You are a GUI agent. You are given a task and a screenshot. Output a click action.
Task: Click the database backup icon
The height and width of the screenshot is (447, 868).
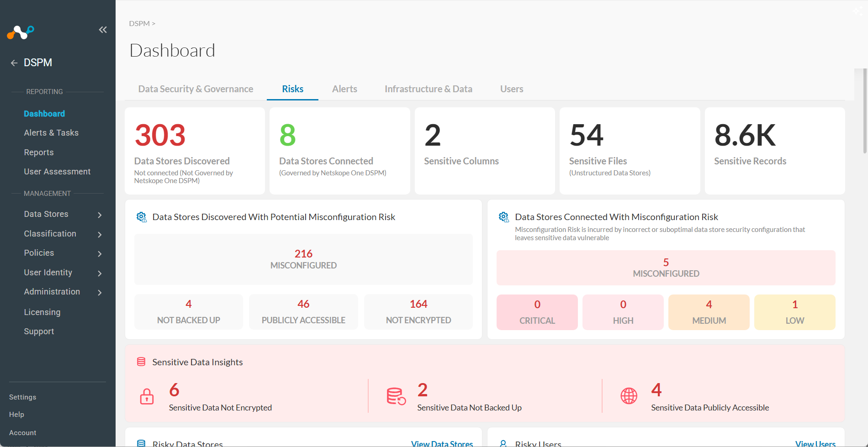tap(396, 396)
